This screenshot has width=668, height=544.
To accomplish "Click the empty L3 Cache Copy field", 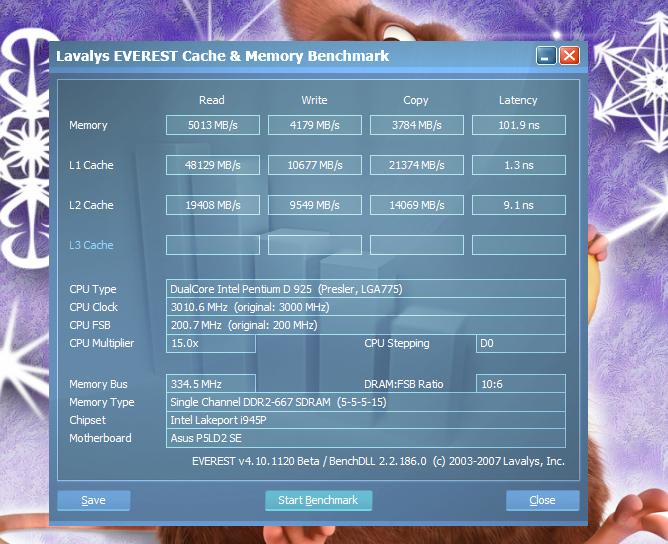I will (417, 245).
